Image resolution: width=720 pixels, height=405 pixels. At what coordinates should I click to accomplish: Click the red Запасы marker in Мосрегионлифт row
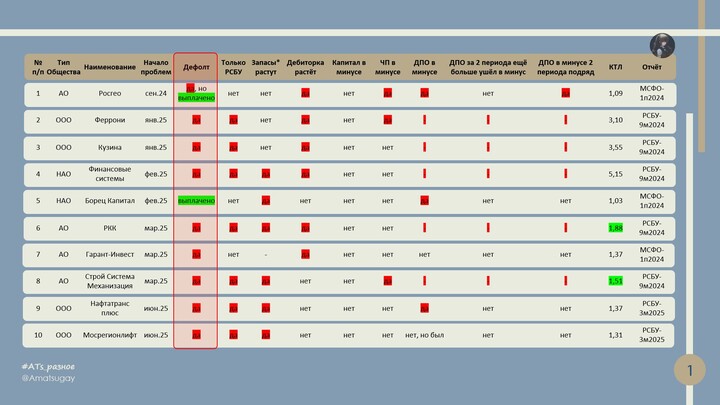(x=265, y=335)
